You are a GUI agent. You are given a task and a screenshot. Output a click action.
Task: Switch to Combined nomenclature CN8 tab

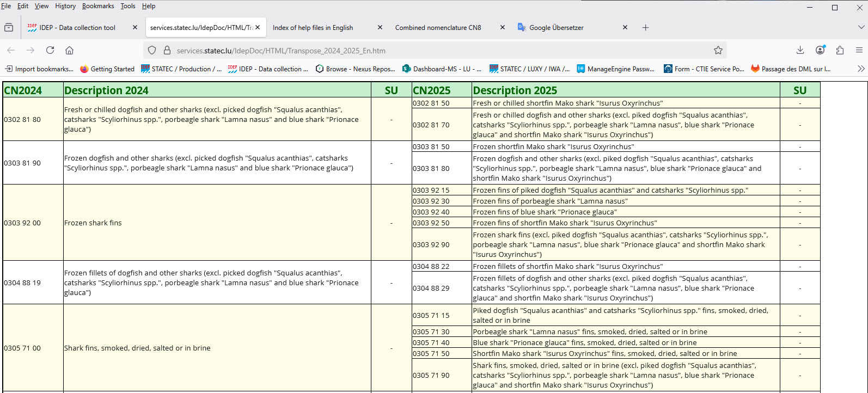click(x=438, y=28)
